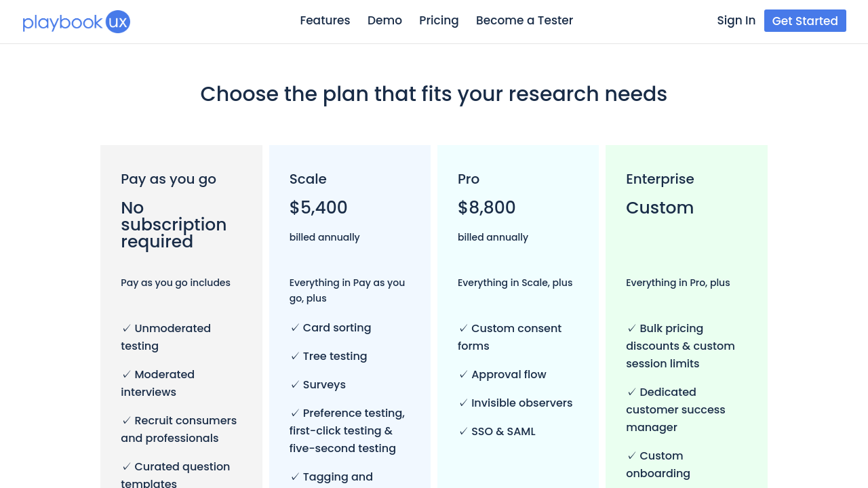Open the Pricing page link
The image size is (868, 488).
pos(439,20)
